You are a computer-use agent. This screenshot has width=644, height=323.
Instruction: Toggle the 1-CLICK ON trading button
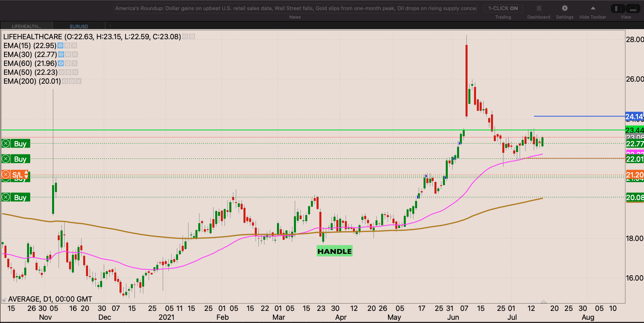tap(503, 8)
